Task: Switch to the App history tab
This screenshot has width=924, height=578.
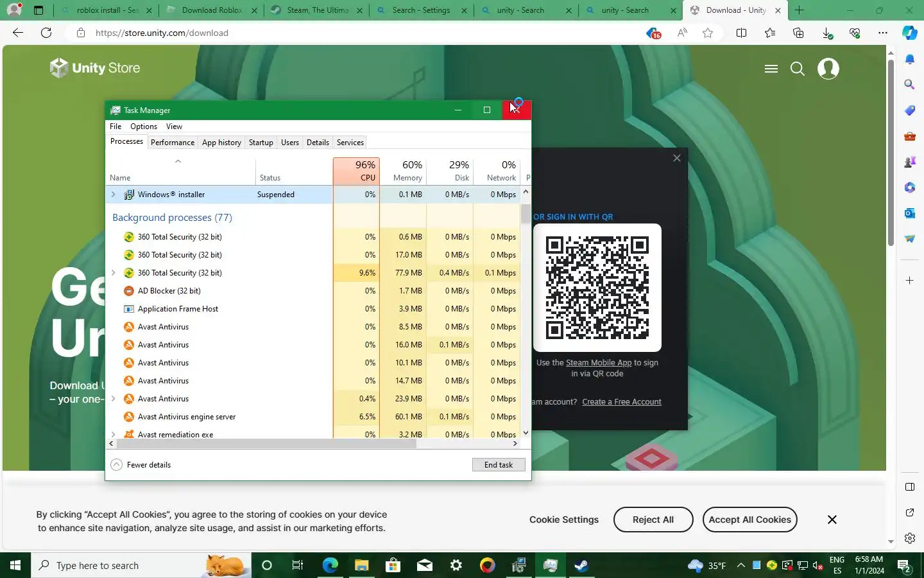Action: click(221, 143)
